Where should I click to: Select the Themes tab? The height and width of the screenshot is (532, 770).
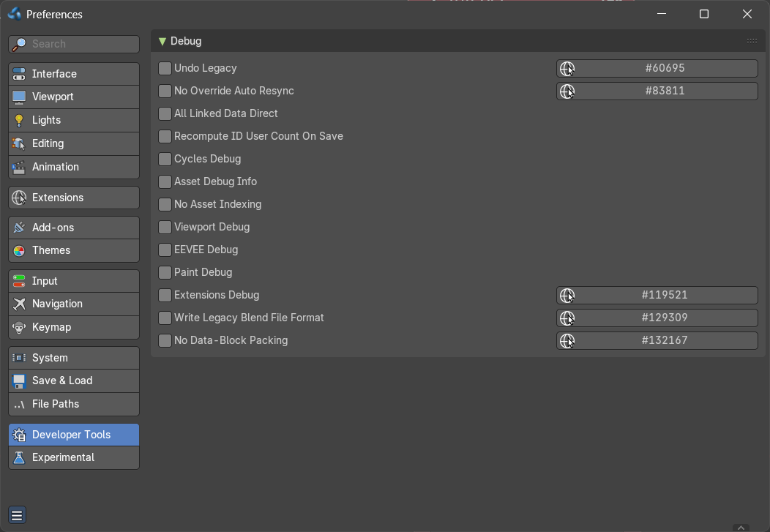[74, 251]
